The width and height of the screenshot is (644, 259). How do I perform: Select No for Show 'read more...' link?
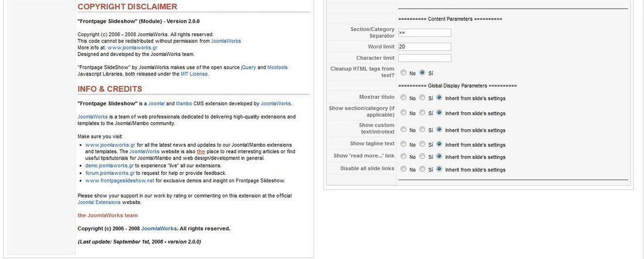tap(403, 156)
